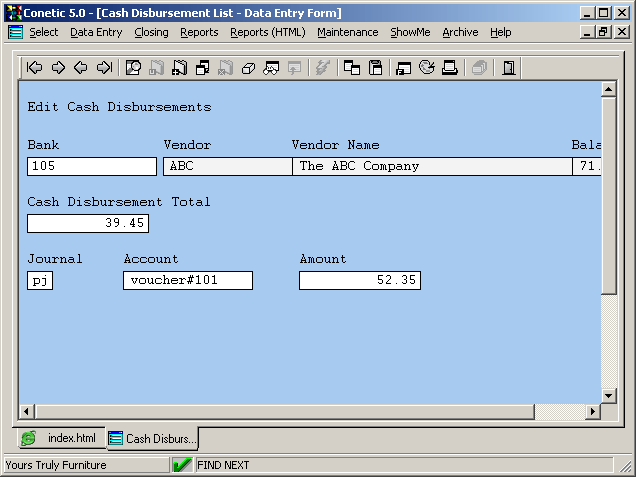The image size is (636, 477).
Task: Click the Bank field containing 105
Action: [91, 166]
